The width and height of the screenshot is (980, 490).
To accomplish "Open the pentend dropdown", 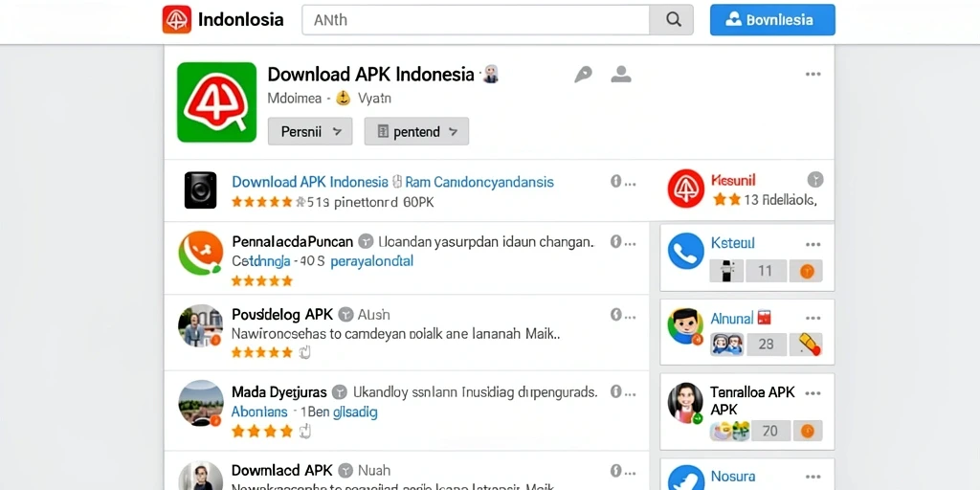I will pyautogui.click(x=416, y=131).
